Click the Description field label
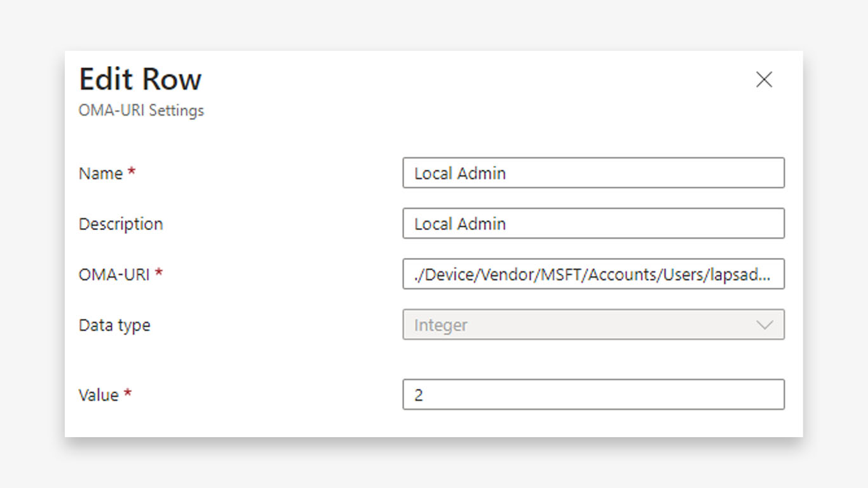Screen dimensions: 868x488 point(121,224)
